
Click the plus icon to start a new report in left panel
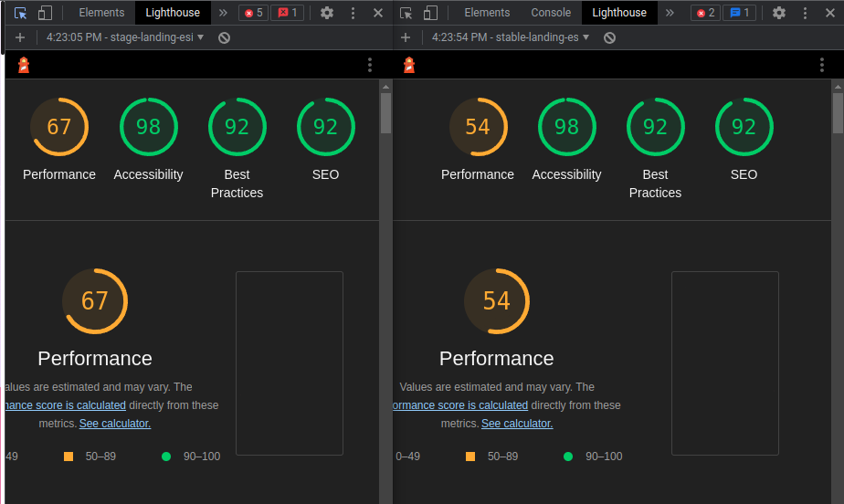coord(20,37)
